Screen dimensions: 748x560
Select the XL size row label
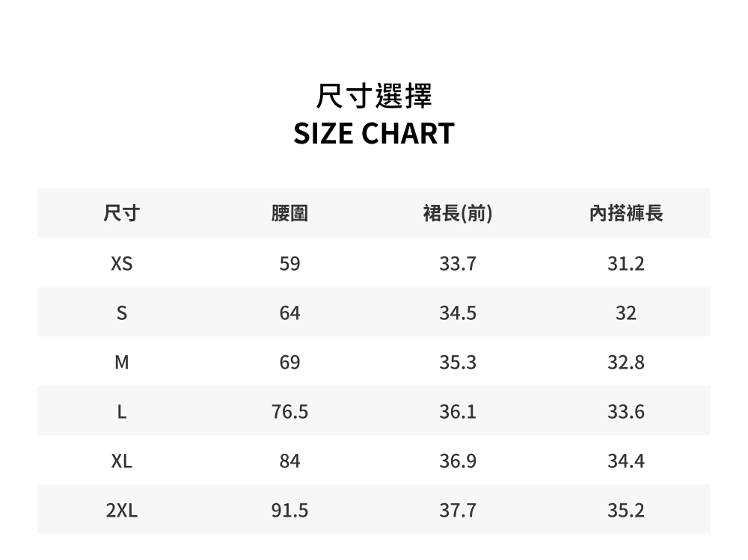pyautogui.click(x=122, y=461)
